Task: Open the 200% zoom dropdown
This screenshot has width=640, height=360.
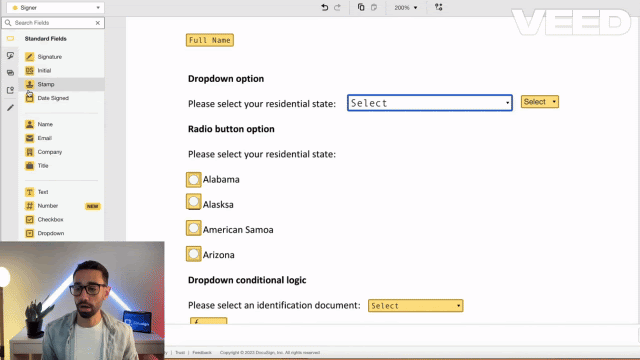Action: (x=405, y=8)
